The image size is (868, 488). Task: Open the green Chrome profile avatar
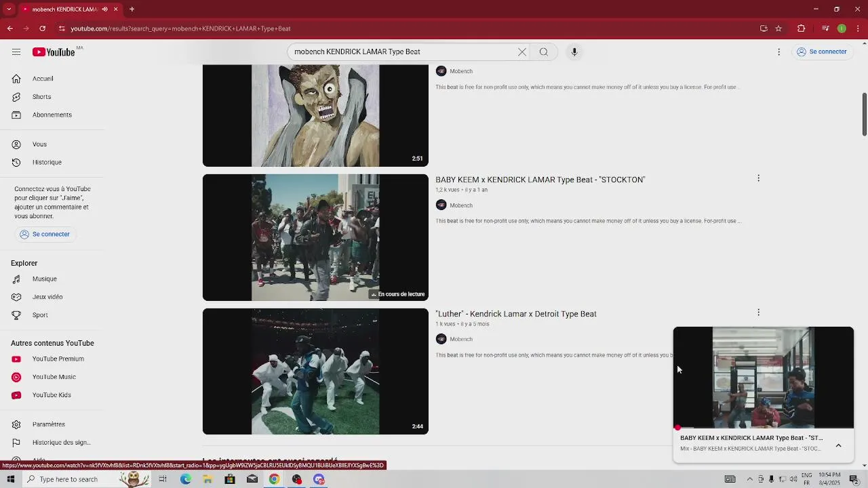[x=842, y=28]
